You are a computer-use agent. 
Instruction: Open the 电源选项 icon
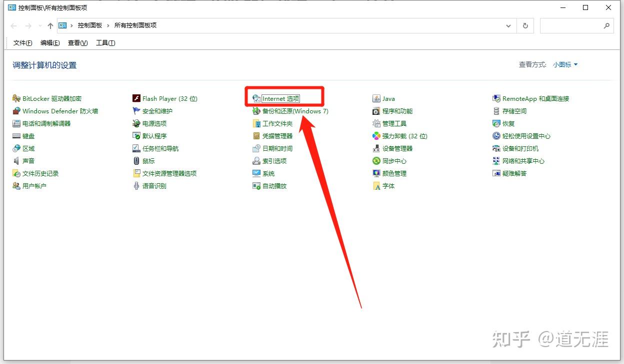136,124
